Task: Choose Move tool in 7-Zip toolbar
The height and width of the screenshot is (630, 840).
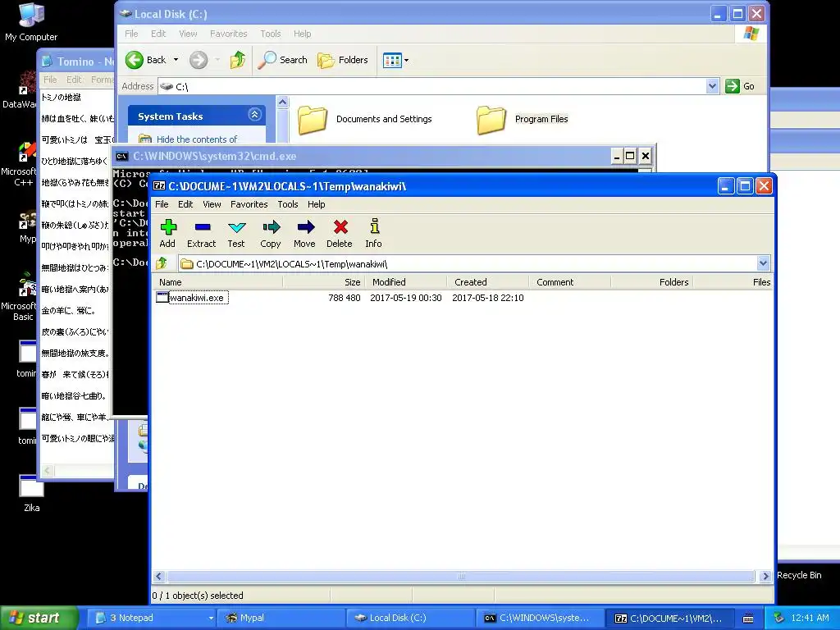Action: point(304,234)
